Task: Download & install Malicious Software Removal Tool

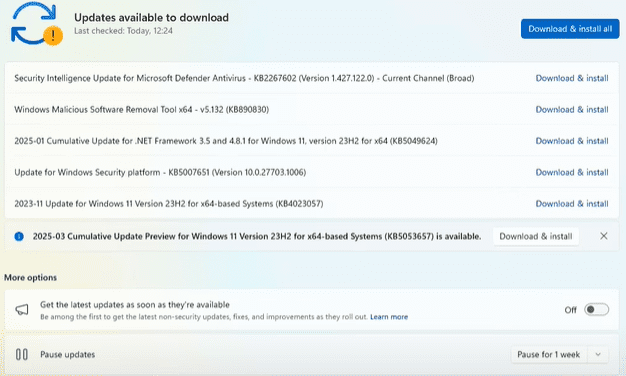Action: pos(572,109)
